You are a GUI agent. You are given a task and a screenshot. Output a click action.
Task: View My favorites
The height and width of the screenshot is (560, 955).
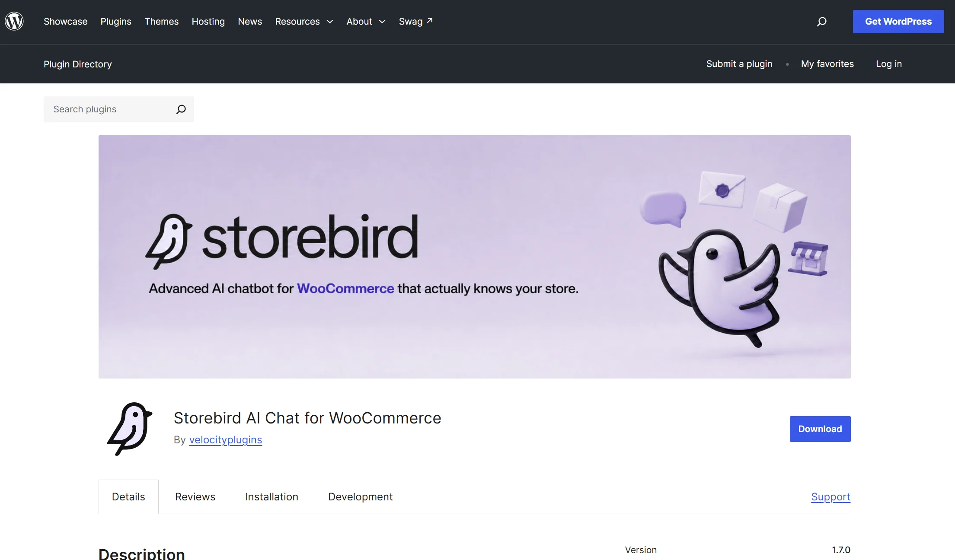pos(827,64)
